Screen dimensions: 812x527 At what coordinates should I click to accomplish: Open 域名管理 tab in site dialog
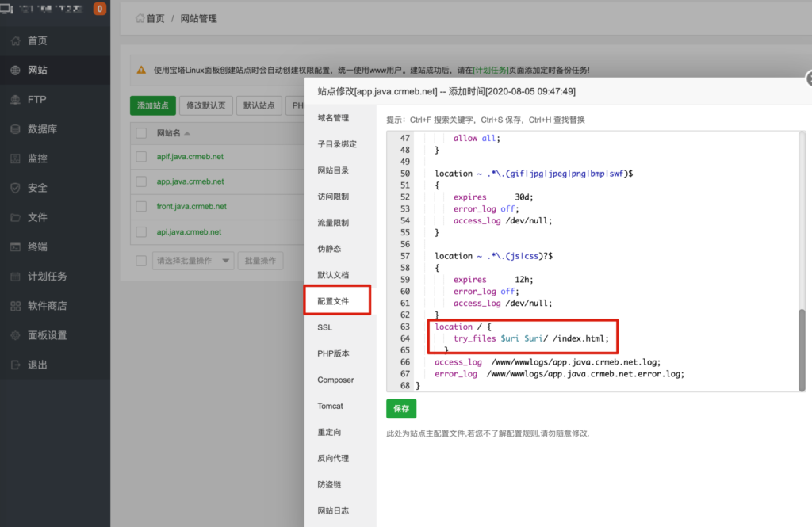tap(333, 118)
